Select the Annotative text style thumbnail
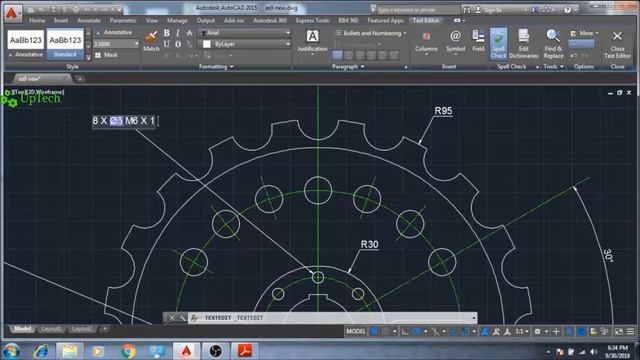640x360 pixels. click(x=25, y=44)
